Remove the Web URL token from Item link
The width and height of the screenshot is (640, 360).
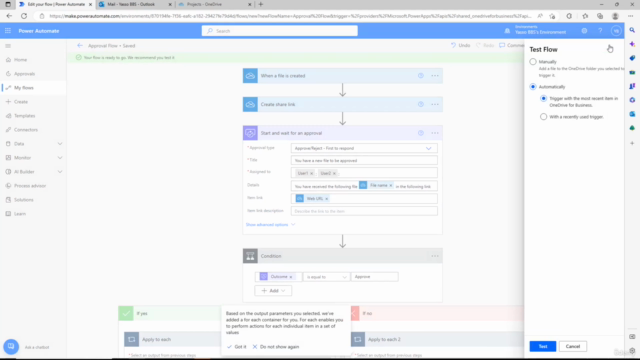pyautogui.click(x=327, y=199)
